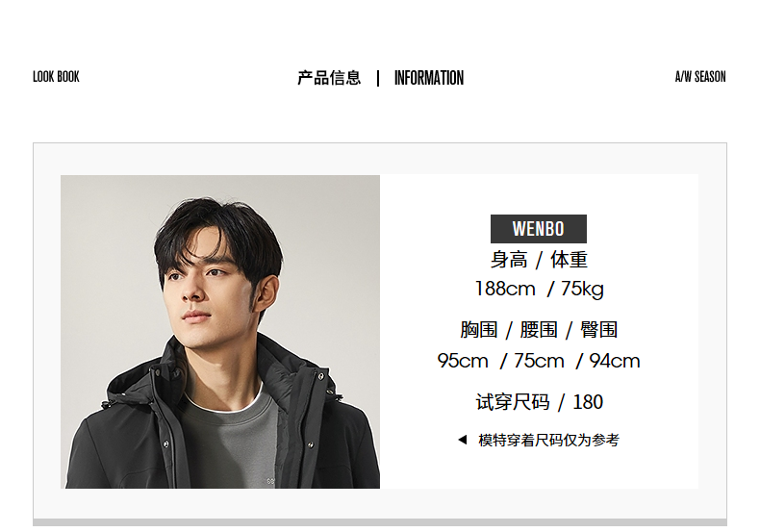Open the INFORMATION heading
Screen dimensions: 760x532
coord(429,78)
